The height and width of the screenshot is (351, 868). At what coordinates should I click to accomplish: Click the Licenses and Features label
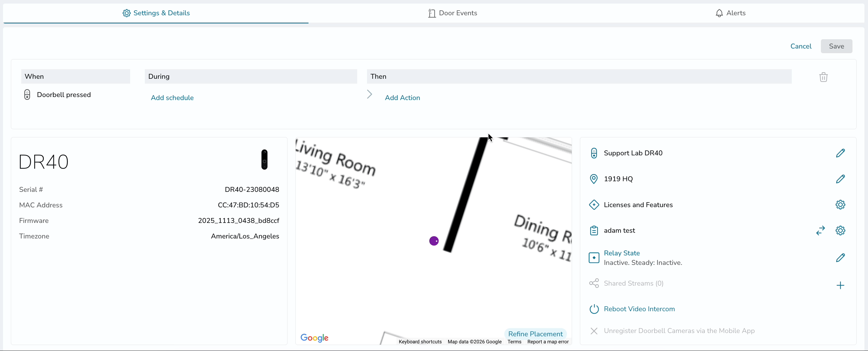(x=638, y=205)
